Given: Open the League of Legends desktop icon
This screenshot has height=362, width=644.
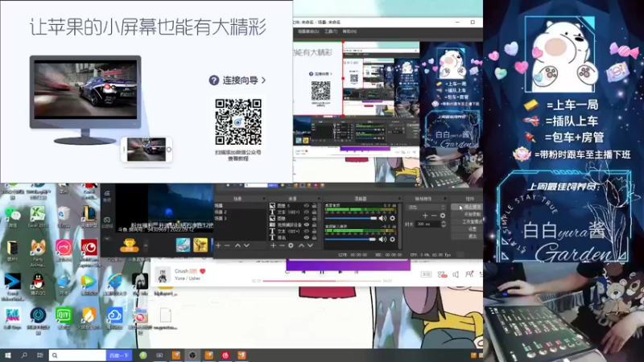Looking at the screenshot, I should click(x=89, y=215).
